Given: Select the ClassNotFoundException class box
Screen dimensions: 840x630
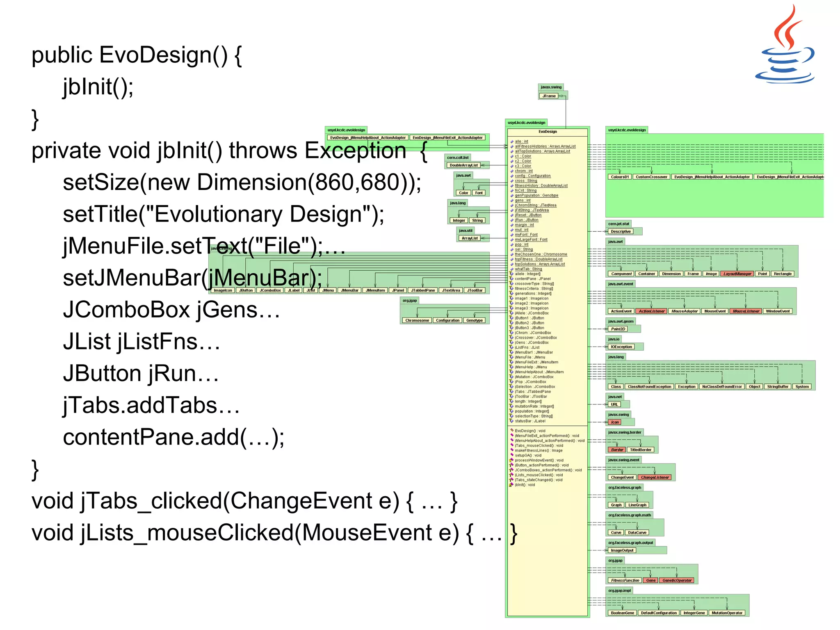Looking at the screenshot, I should tap(649, 387).
